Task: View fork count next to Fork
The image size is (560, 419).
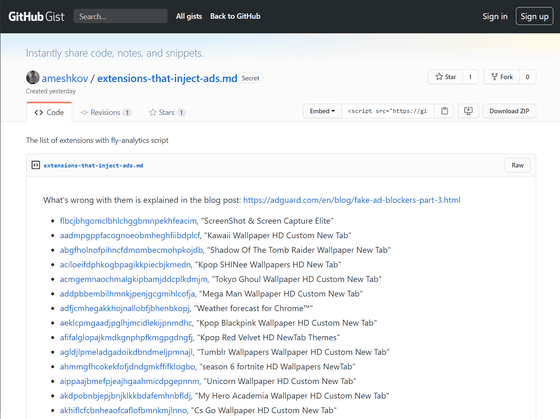Action: [x=528, y=77]
